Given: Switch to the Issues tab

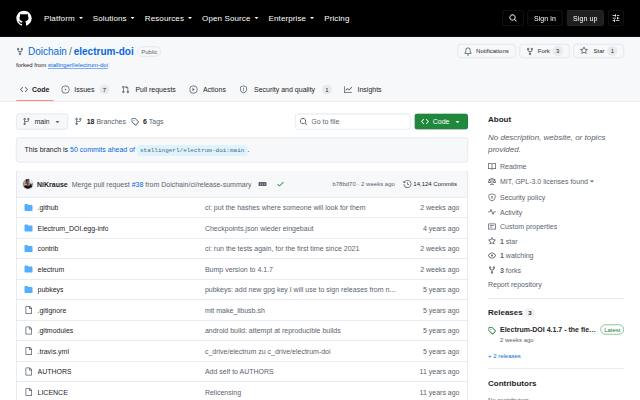Looking at the screenshot, I should [84, 89].
